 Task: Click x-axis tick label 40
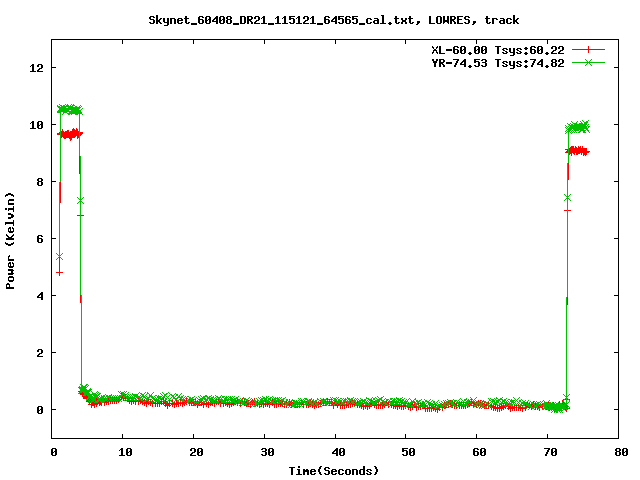(338, 452)
